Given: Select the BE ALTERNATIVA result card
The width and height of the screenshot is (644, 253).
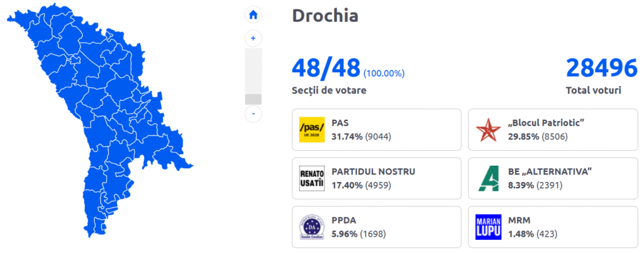Looking at the screenshot, I should click(x=552, y=178).
